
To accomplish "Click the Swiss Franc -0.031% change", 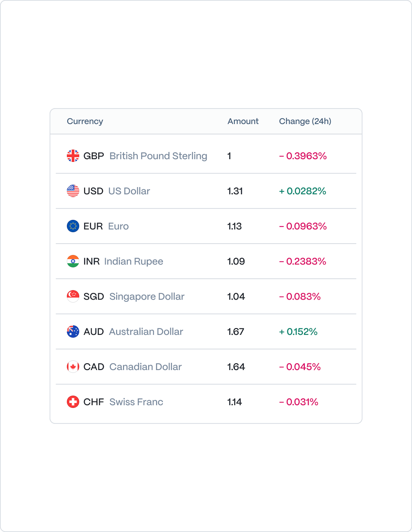I will click(298, 402).
